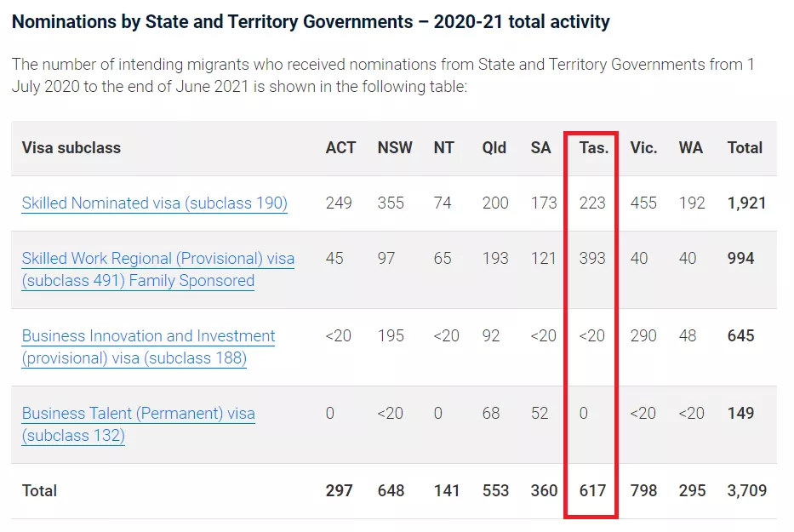Click the grand total value 3,709

pos(747,491)
